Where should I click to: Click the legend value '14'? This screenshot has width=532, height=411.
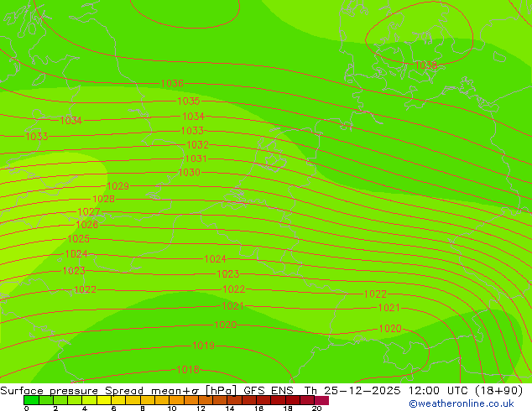[x=230, y=408]
